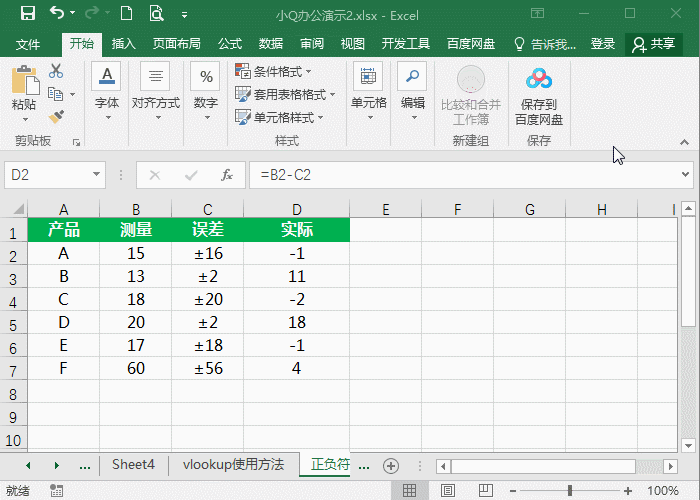
Task: Click the Compare and Merge Workbooks icon
Action: point(471,79)
